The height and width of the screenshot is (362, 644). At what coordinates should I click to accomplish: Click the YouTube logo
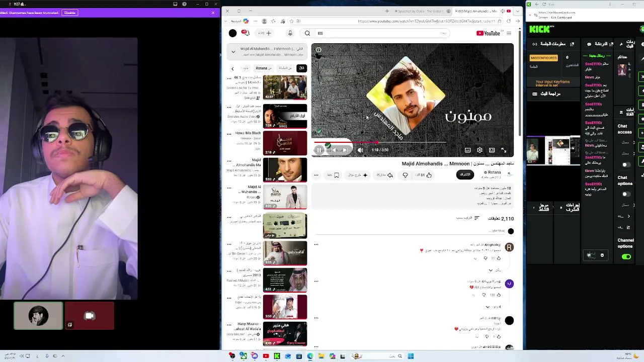pos(488,33)
